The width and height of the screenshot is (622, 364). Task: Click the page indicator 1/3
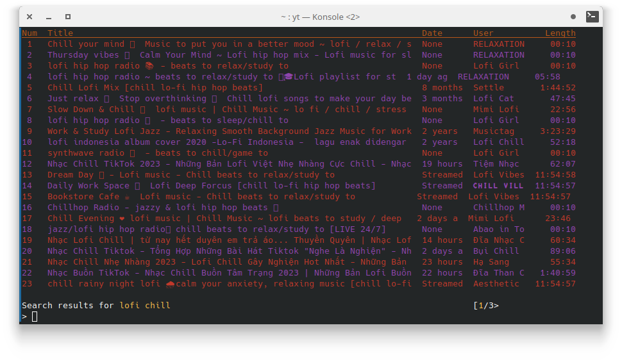(x=485, y=306)
